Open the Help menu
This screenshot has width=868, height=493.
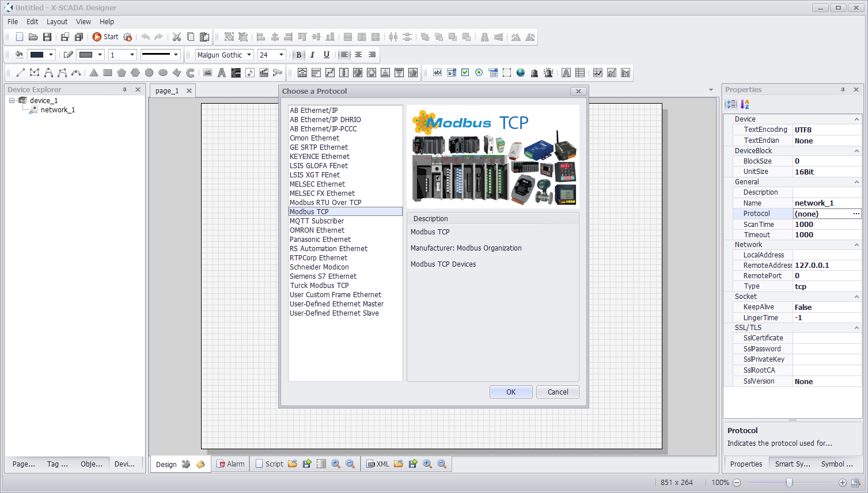(107, 21)
